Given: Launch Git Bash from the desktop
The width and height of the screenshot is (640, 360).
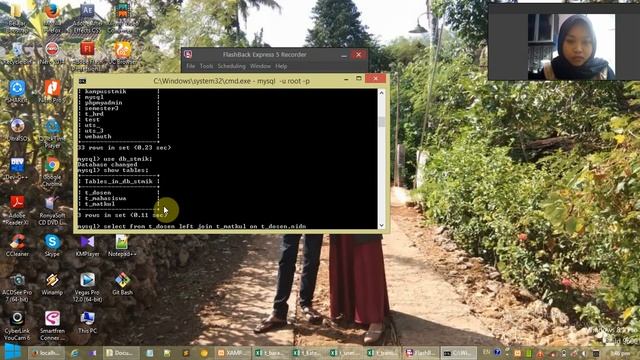Looking at the screenshot, I should tap(122, 284).
